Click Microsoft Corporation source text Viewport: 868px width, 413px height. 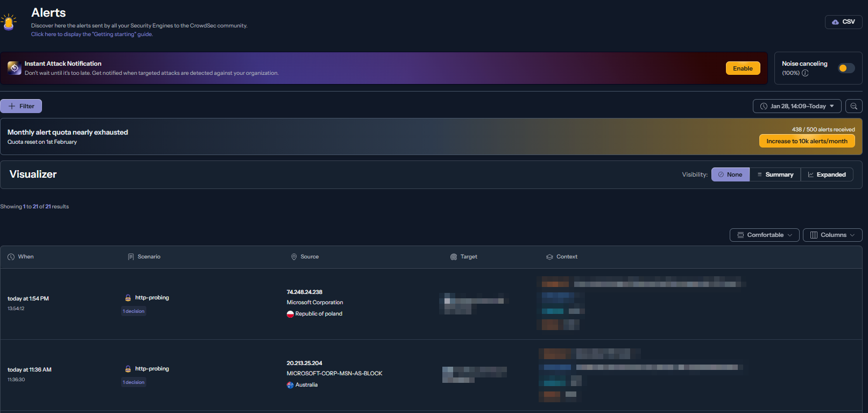[x=315, y=303]
